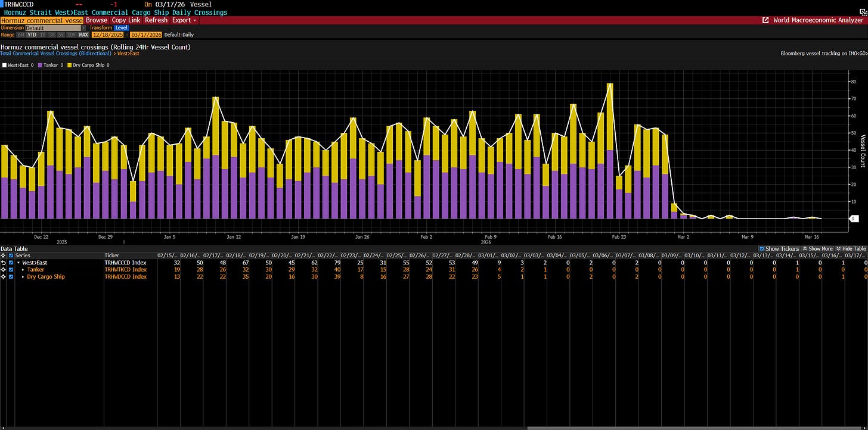Select the MAX range button
This screenshot has height=430, width=868.
[x=83, y=35]
